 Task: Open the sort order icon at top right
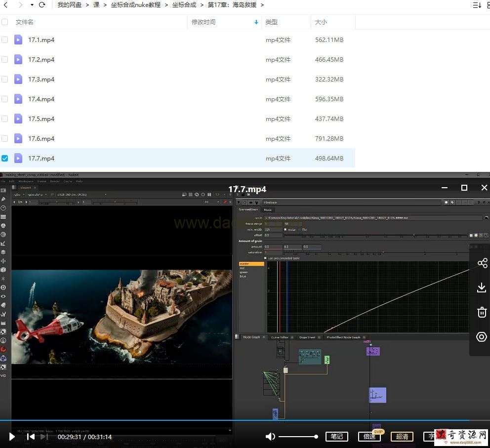coord(477,5)
